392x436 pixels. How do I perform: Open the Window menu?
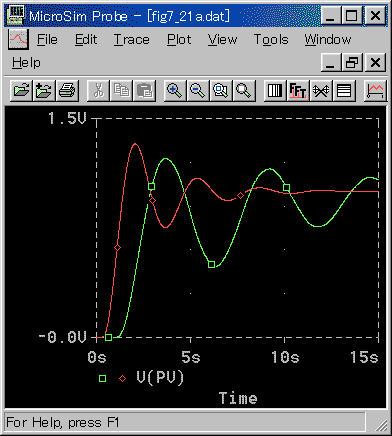pyautogui.click(x=328, y=40)
